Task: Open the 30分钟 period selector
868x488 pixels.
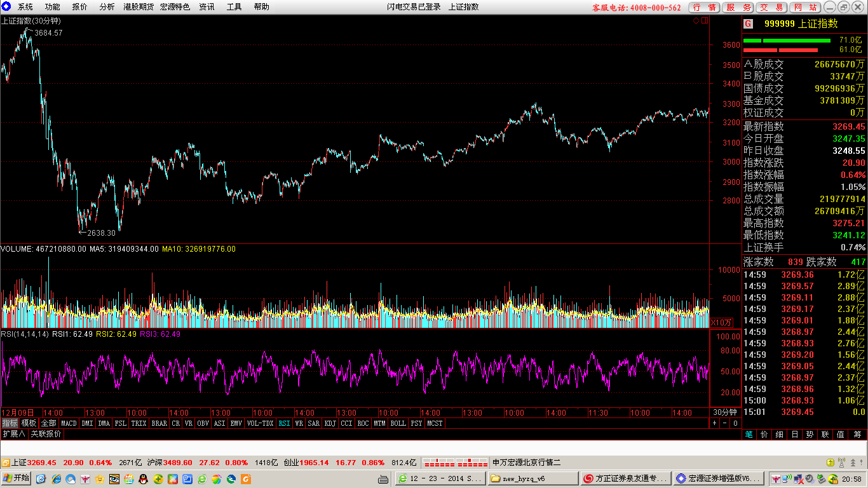Action: [724, 412]
